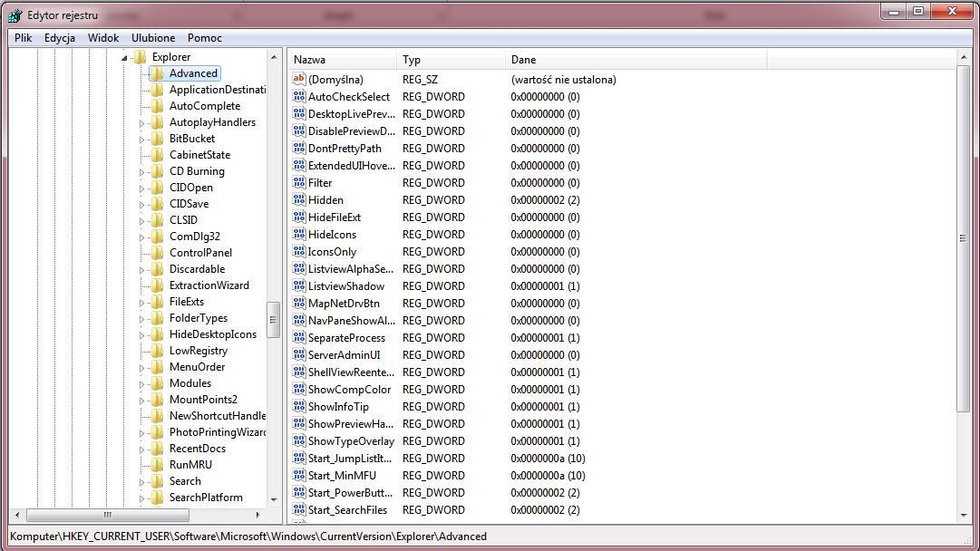980x551 pixels.
Task: Click the DWORD icon beside ShowInfoTip
Action: click(x=299, y=406)
